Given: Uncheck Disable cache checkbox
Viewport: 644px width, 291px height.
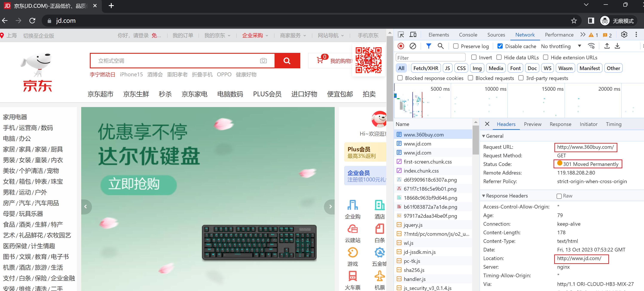Looking at the screenshot, I should click(x=500, y=46).
